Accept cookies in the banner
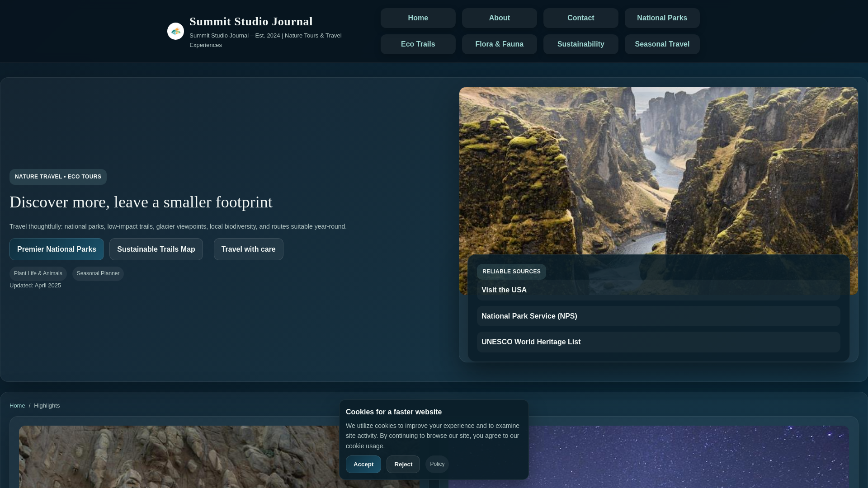 tap(363, 464)
